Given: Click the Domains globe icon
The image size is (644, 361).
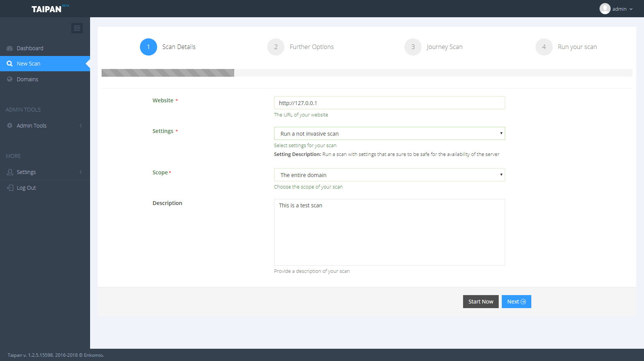Looking at the screenshot, I should (x=10, y=79).
